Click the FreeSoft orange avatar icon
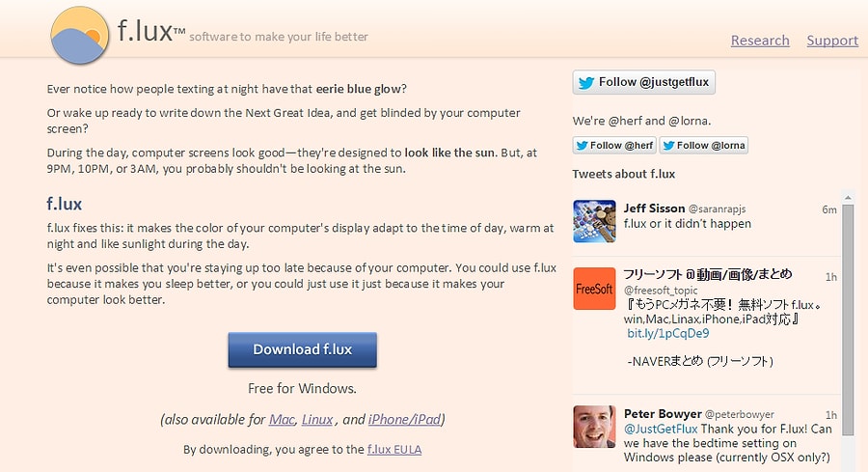This screenshot has height=472, width=868. (594, 289)
